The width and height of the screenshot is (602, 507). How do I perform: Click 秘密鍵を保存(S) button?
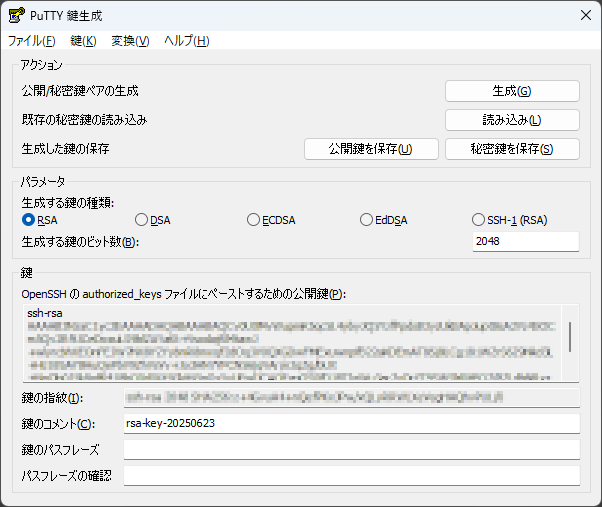pyautogui.click(x=512, y=149)
